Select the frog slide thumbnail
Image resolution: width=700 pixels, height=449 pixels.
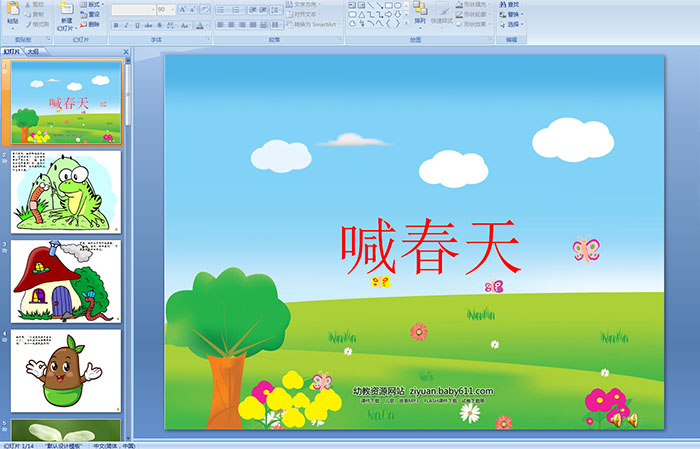(66, 192)
